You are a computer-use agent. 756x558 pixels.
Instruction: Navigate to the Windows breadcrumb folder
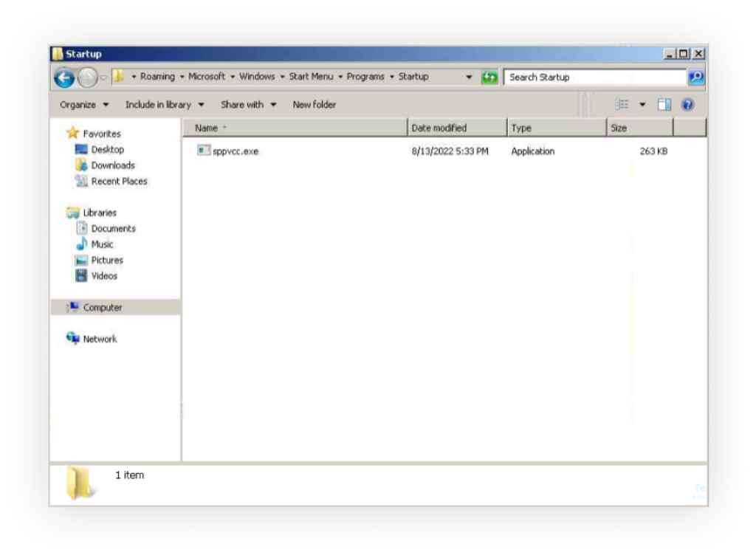(x=257, y=77)
